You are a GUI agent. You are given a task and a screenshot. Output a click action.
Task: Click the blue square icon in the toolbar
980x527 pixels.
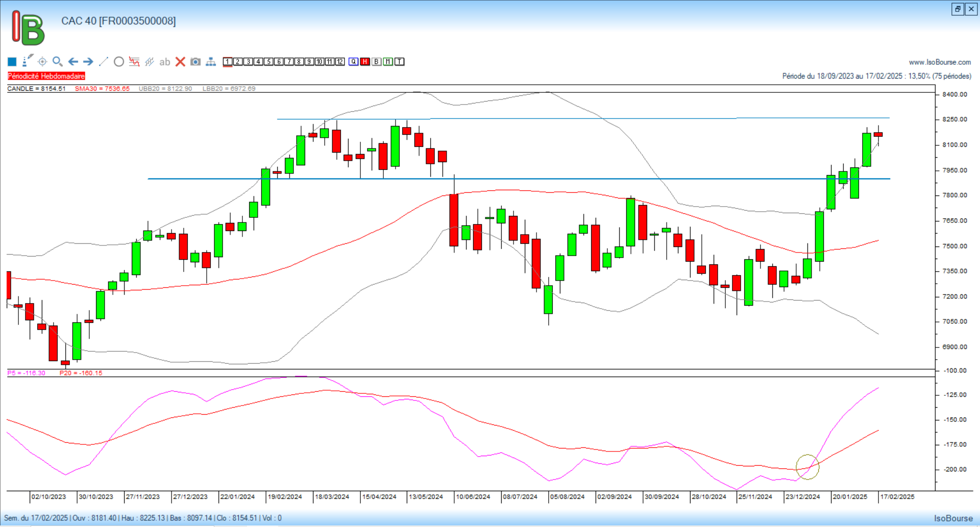pos(12,62)
